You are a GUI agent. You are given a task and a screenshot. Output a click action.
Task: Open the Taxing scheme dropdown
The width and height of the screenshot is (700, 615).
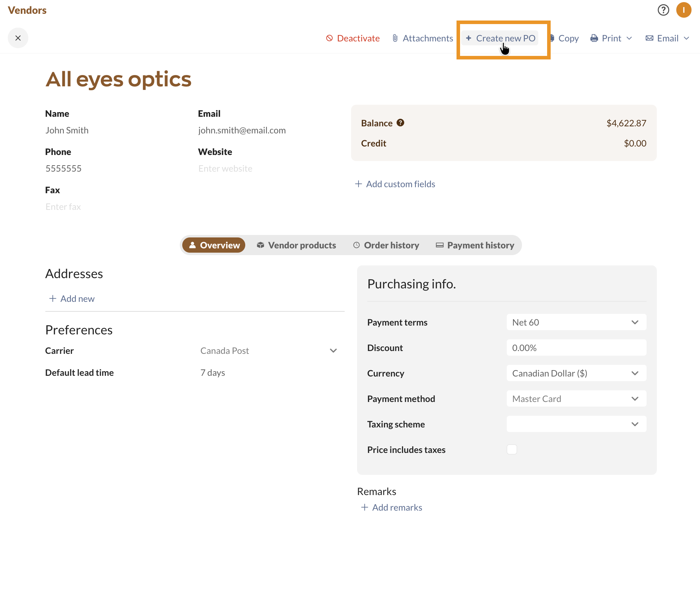point(576,424)
